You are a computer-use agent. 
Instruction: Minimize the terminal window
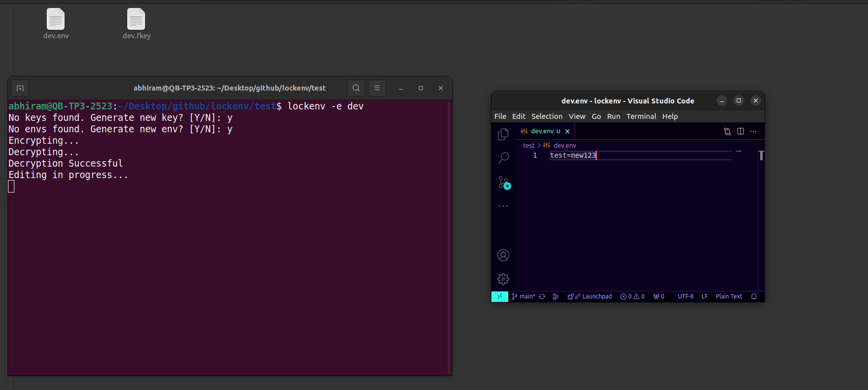[x=401, y=88]
